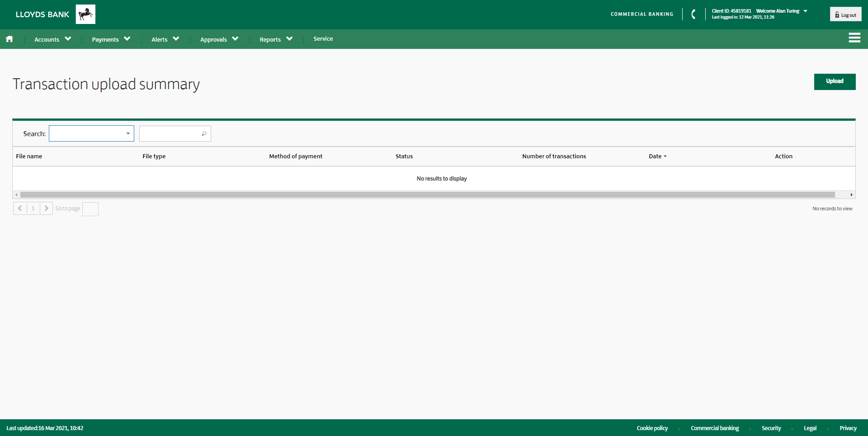
Task: Click the COMMERCIAL BANKING header text
Action: point(642,14)
